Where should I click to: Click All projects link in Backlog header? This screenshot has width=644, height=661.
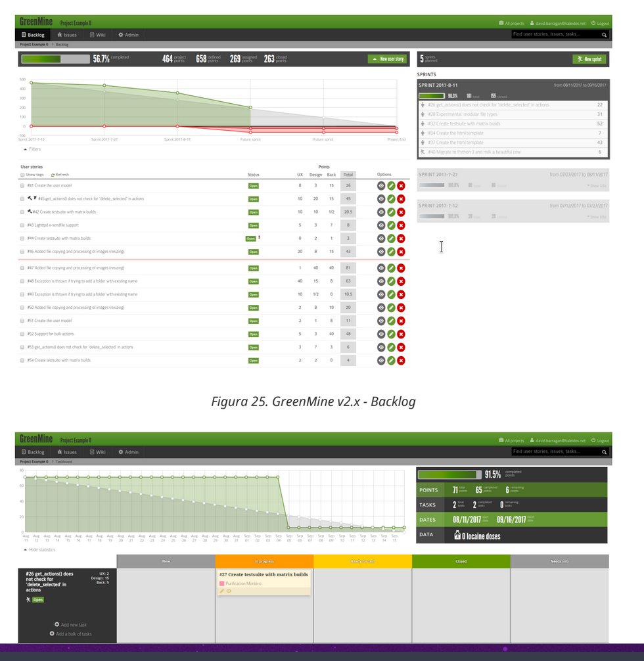pos(511,23)
